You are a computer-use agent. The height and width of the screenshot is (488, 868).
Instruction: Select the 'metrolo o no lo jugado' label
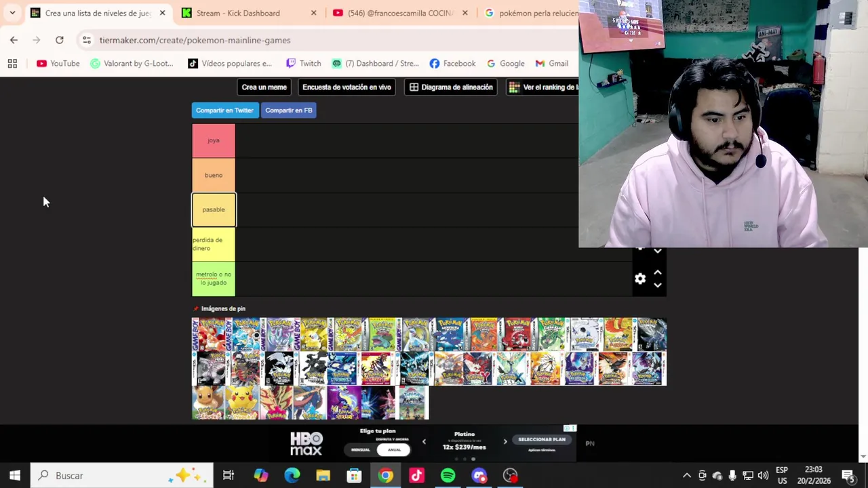pos(214,279)
